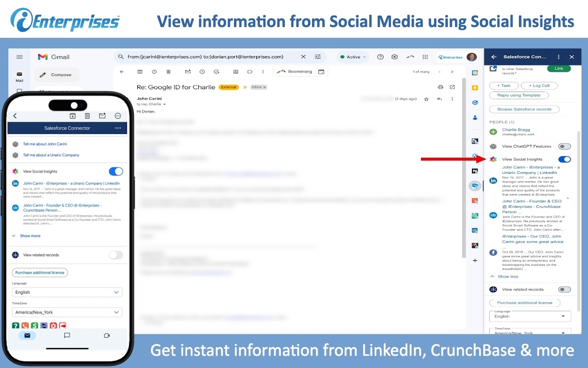The width and height of the screenshot is (588, 368).
Task: Open the English language dropdown on phone
Action: point(67,292)
